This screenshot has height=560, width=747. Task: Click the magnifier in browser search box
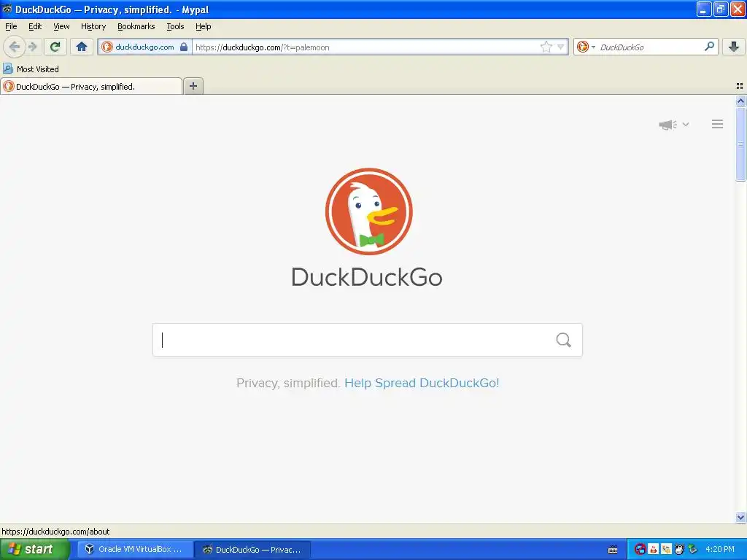[x=709, y=47]
